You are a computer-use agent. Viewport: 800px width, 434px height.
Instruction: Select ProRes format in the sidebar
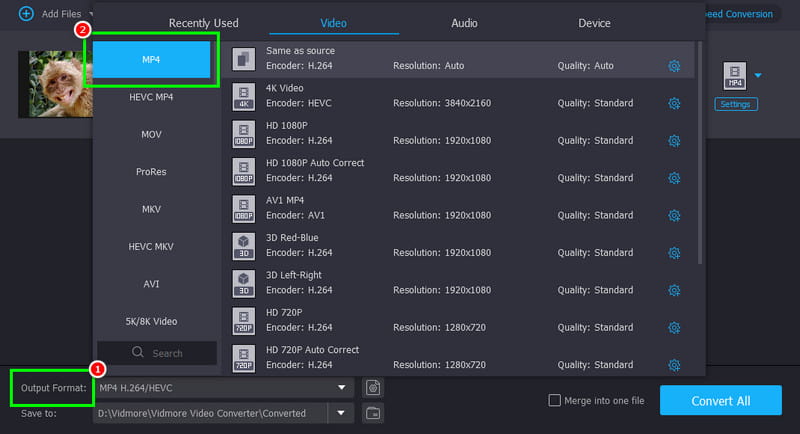(x=152, y=172)
